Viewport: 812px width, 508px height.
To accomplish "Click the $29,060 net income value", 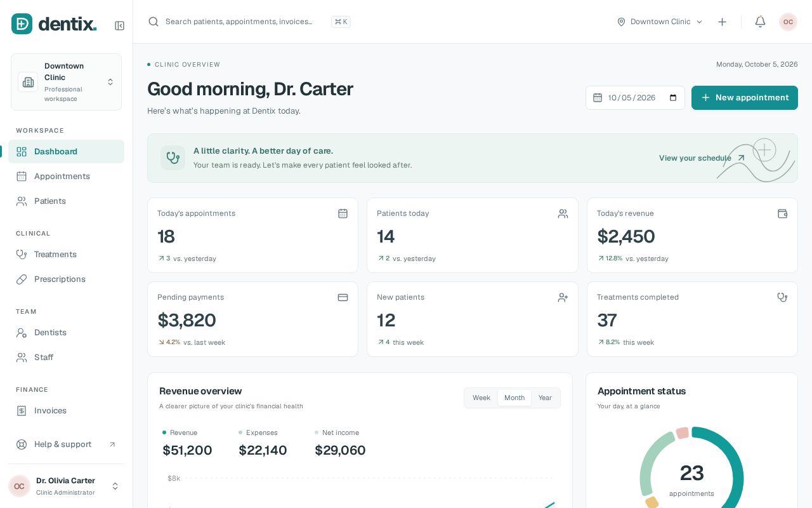I will (340, 450).
